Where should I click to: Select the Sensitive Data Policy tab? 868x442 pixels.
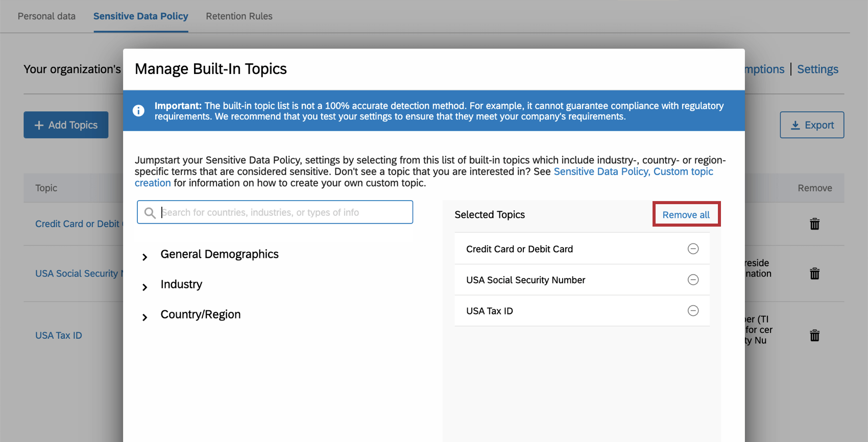point(141,16)
